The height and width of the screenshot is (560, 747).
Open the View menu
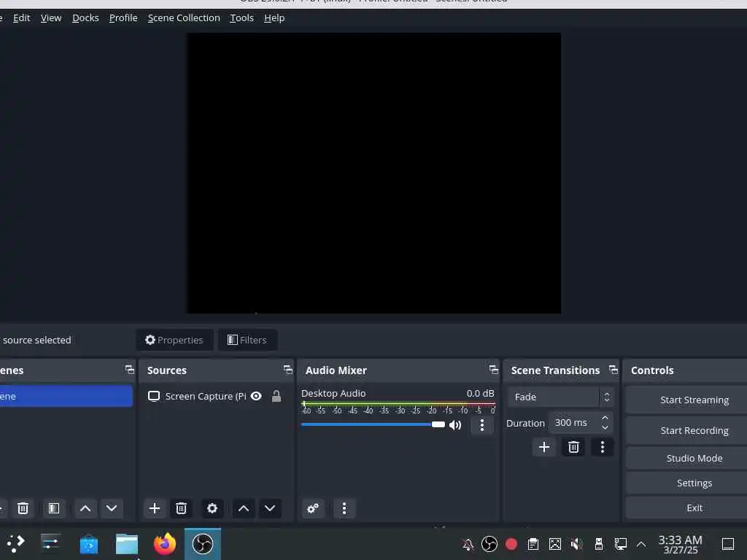[x=51, y=18]
